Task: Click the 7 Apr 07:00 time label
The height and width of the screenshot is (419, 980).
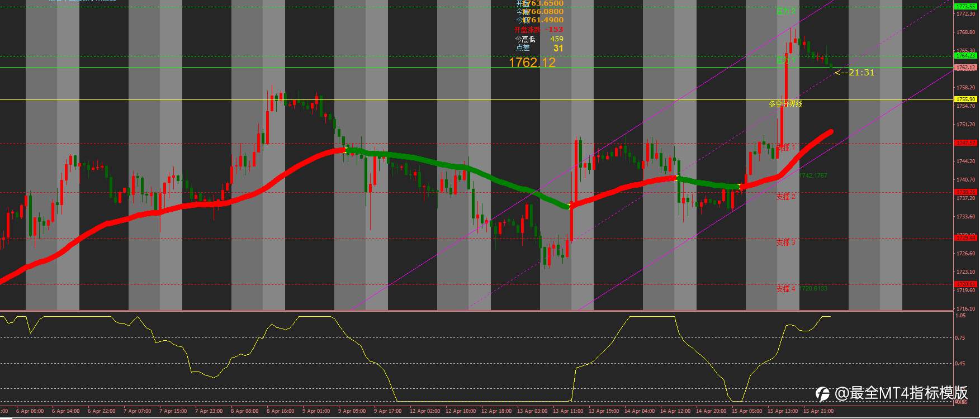Action: (138, 411)
